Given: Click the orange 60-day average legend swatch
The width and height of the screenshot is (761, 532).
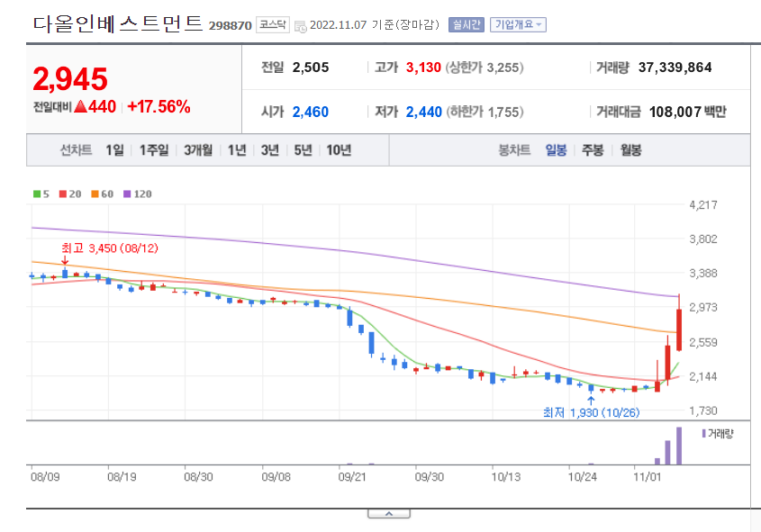Looking at the screenshot, I should click(x=95, y=194).
